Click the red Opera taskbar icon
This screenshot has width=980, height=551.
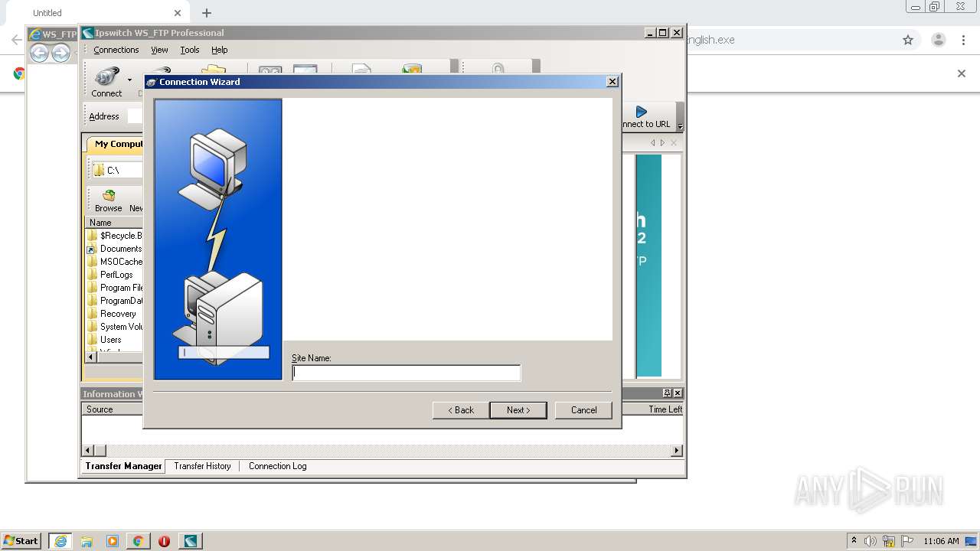(x=164, y=541)
